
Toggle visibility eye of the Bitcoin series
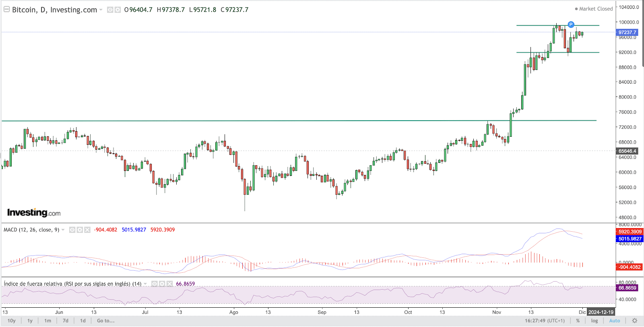click(x=110, y=10)
